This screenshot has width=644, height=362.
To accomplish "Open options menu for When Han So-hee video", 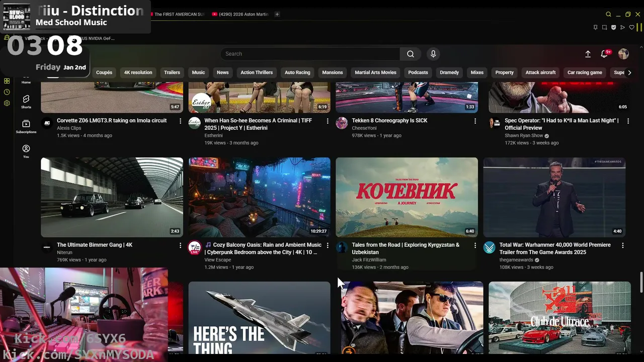I will tap(328, 121).
